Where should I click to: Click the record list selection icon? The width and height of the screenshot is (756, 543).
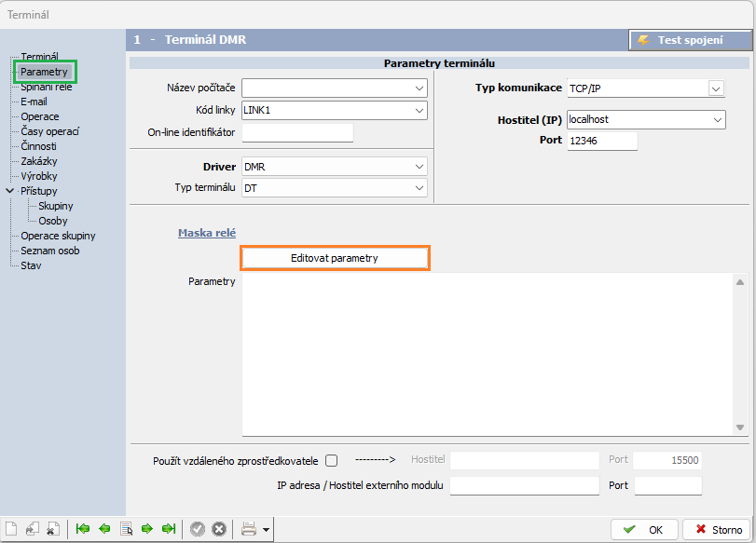click(x=126, y=529)
